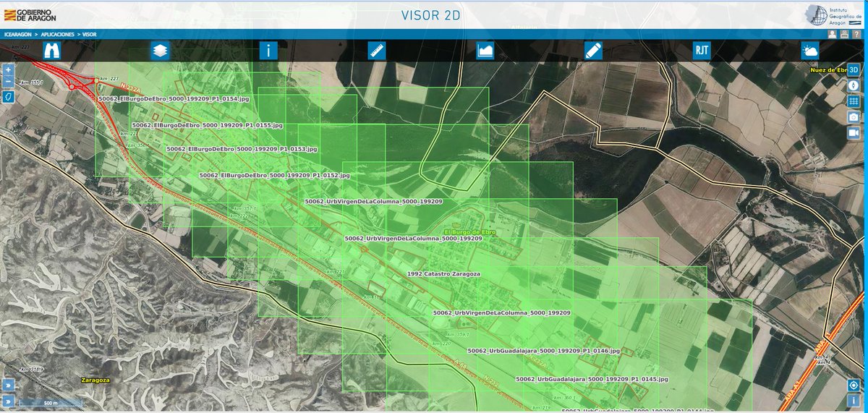The width and height of the screenshot is (868, 413).
Task: Click label 50062_UrbGuadalajara_5000_199209_P1_0145.jpg
Action: (592, 379)
